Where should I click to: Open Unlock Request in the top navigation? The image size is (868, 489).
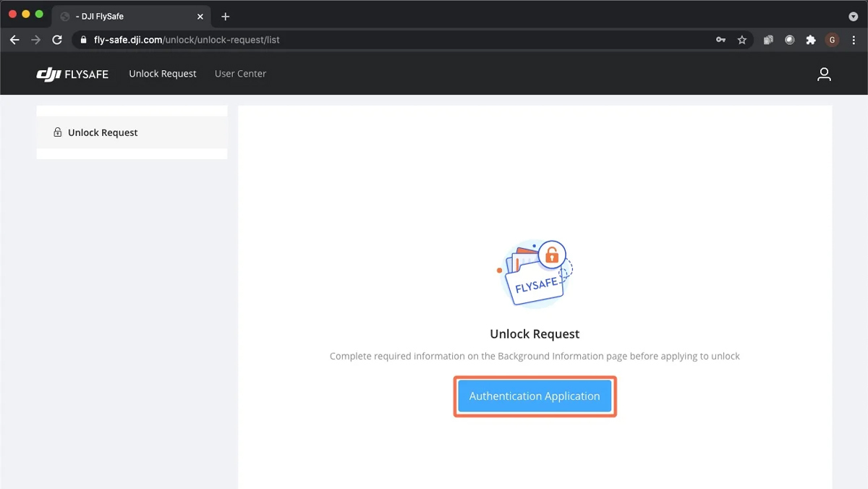(x=163, y=74)
